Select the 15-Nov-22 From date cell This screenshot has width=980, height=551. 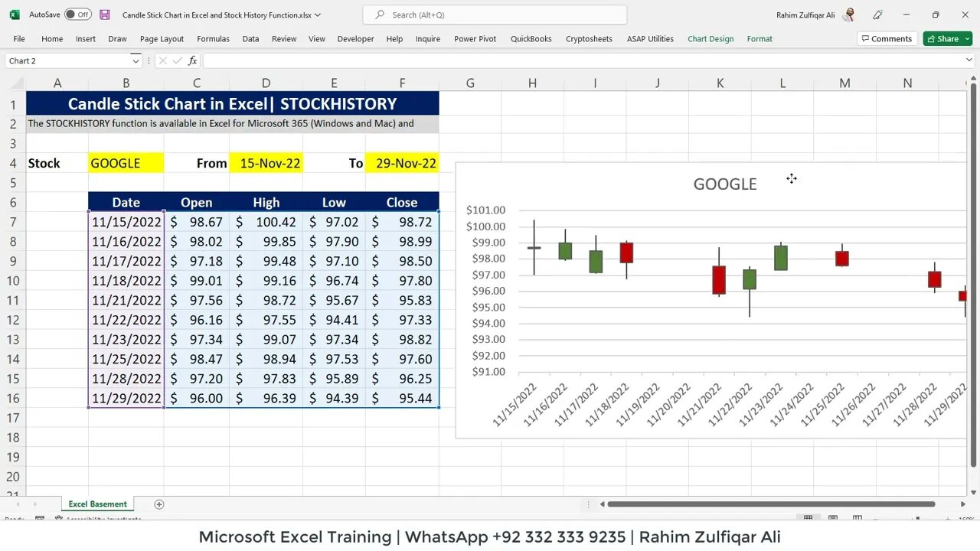[x=266, y=163]
